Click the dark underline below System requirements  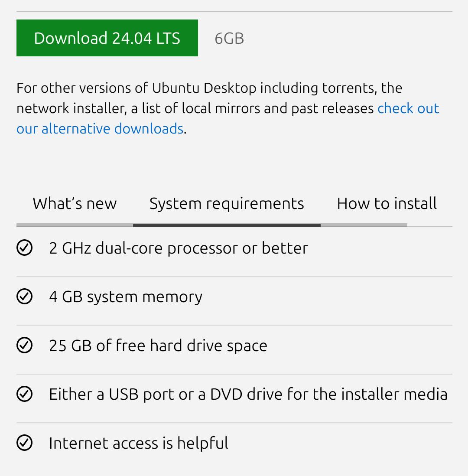227,225
